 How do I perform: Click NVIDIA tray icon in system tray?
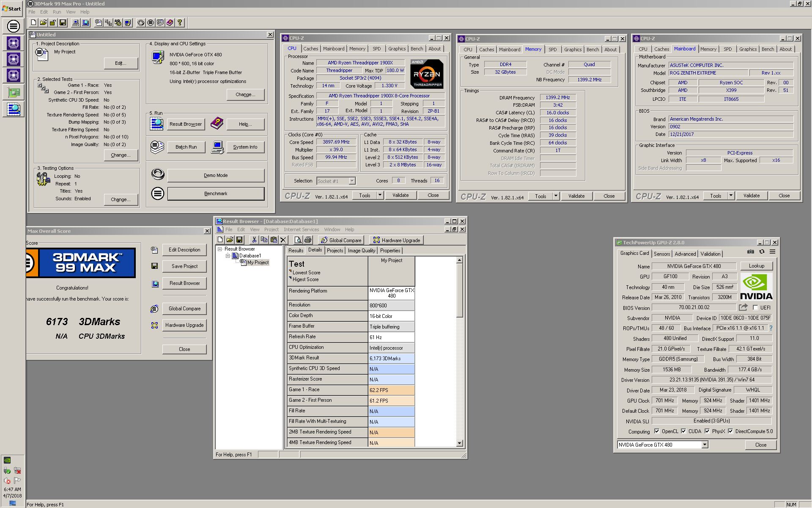(7, 460)
